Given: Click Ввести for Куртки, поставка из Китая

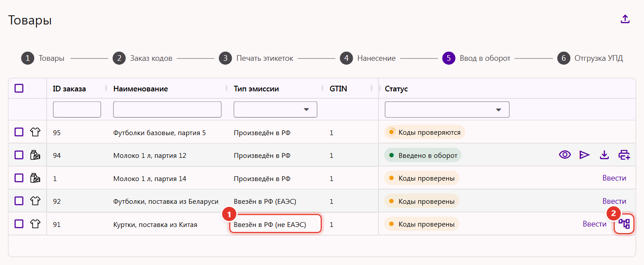Looking at the screenshot, I should point(594,224).
